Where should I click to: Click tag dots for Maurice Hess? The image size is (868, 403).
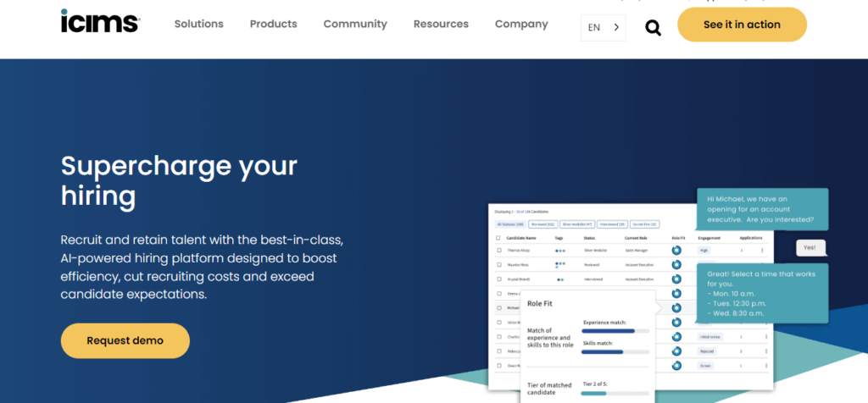pyautogui.click(x=560, y=265)
